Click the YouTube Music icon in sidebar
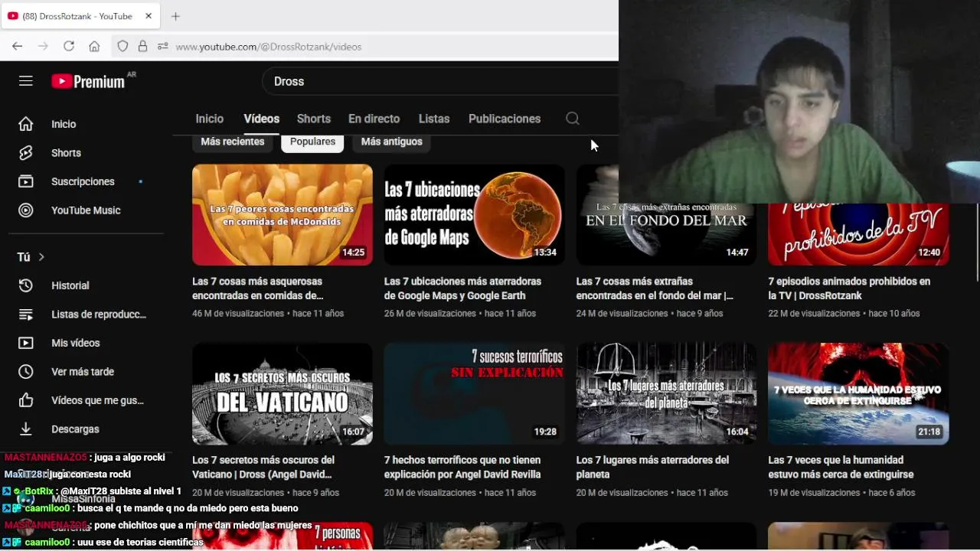This screenshot has height=551, width=980. click(x=26, y=210)
